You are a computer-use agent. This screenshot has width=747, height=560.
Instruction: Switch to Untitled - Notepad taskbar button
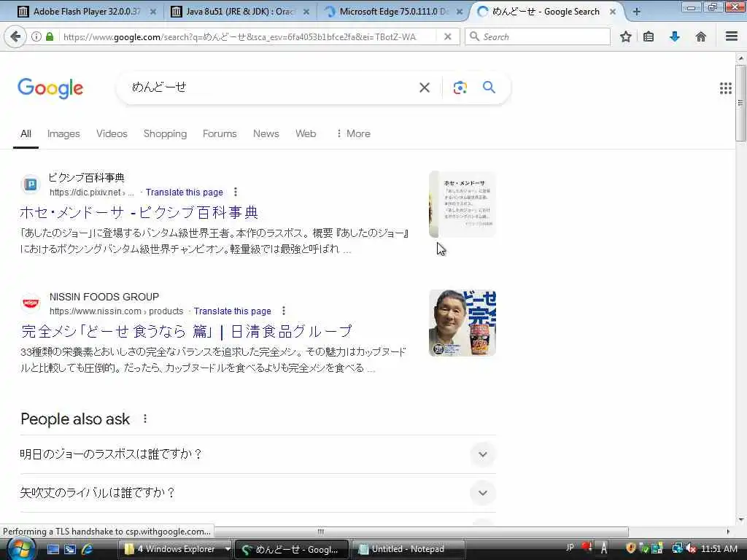coord(408,549)
